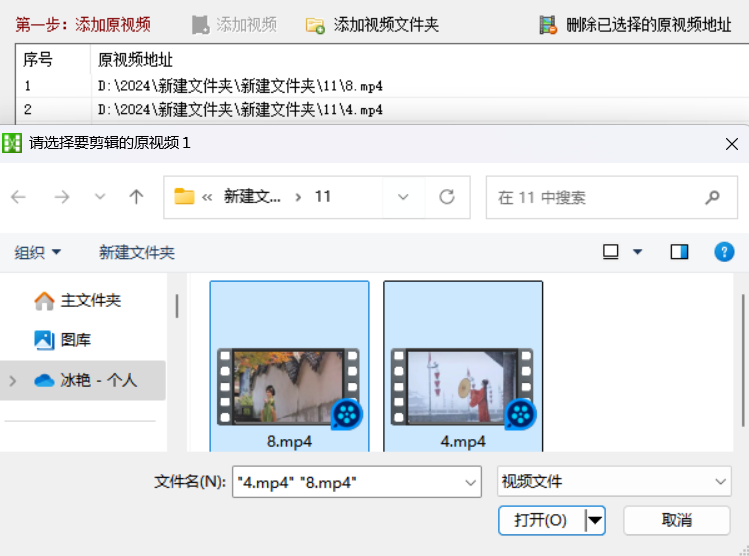Expand the 冰艳 - 个人 tree node

point(13,381)
